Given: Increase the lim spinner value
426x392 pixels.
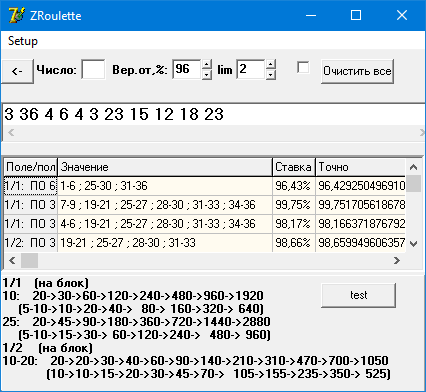Looking at the screenshot, I should pyautogui.click(x=271, y=64).
